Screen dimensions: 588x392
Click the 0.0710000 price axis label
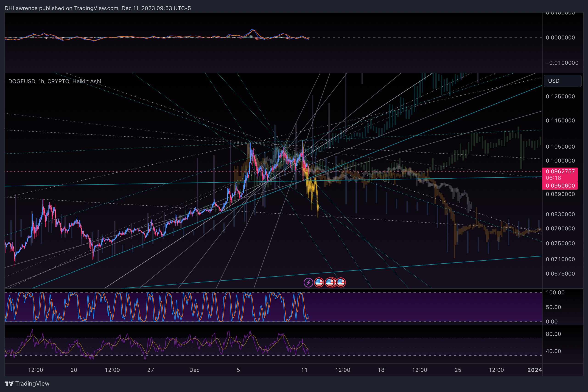point(560,259)
